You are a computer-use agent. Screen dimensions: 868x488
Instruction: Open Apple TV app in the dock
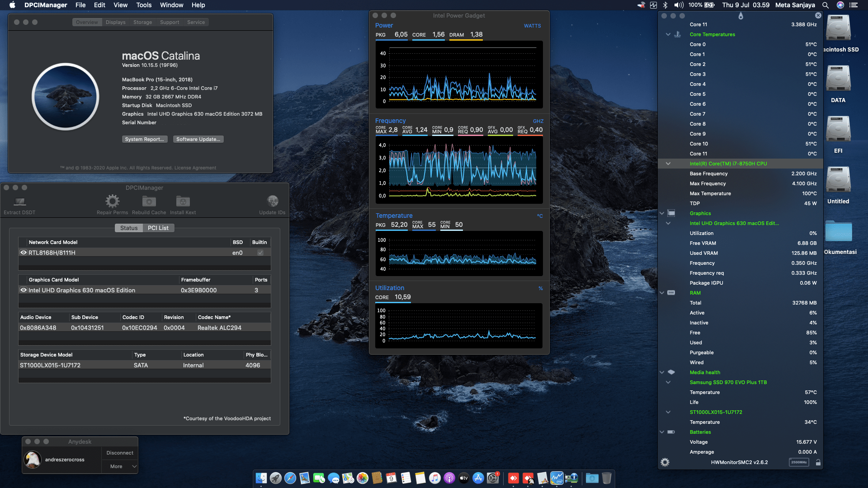[464, 478]
